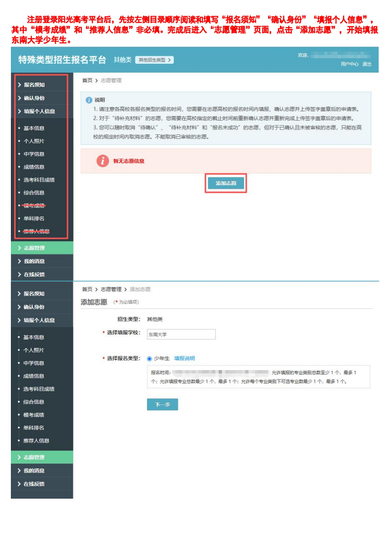Image resolution: width=392 pixels, height=555 pixels.
Task: Open the 填报说明 link
Action: (185, 358)
